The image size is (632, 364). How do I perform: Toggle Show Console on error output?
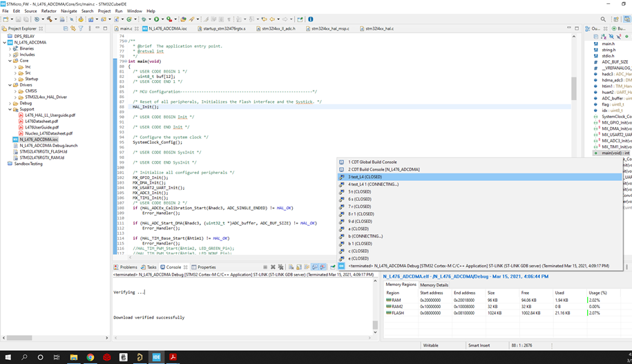tap(323, 267)
